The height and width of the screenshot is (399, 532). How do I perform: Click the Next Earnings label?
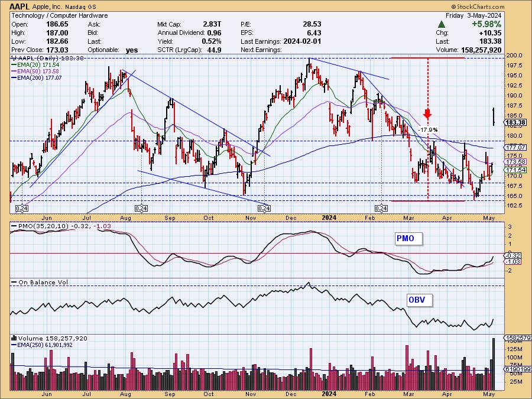(261, 50)
